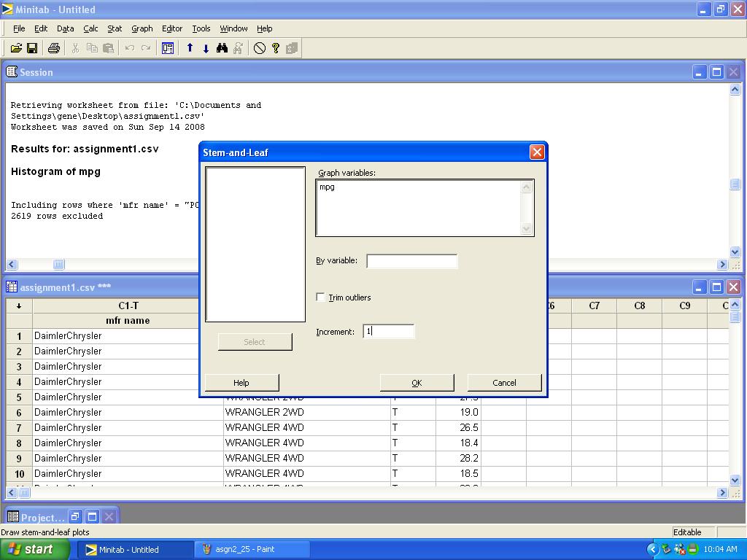Click the Edit Last Dialog icon
Screen dimensions: 747x560
coord(168,48)
